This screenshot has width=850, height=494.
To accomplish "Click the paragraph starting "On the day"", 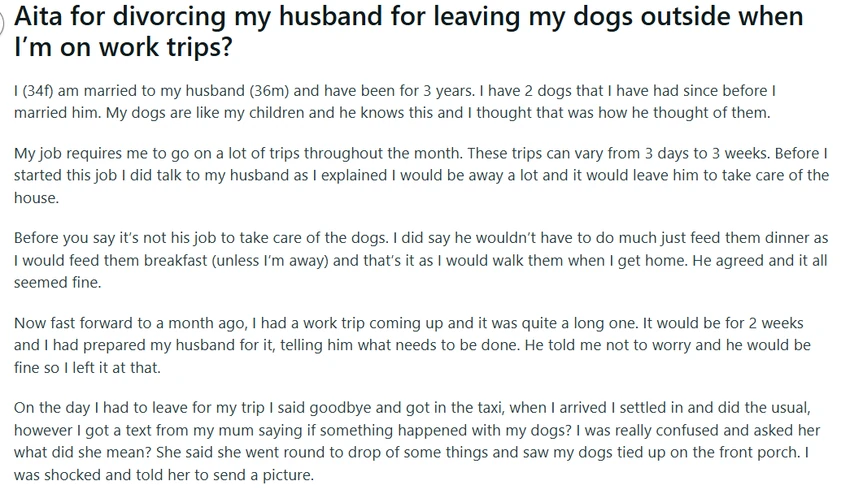I will [x=420, y=440].
